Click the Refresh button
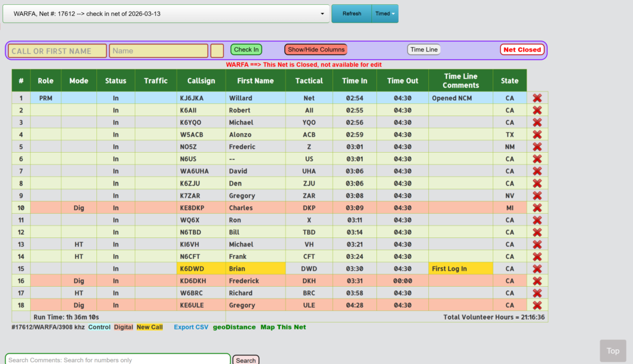 point(352,14)
